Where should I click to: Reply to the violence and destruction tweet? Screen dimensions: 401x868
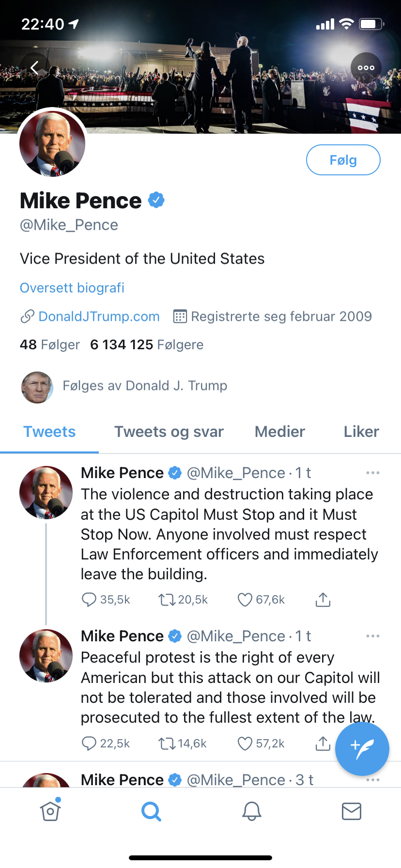[89, 600]
